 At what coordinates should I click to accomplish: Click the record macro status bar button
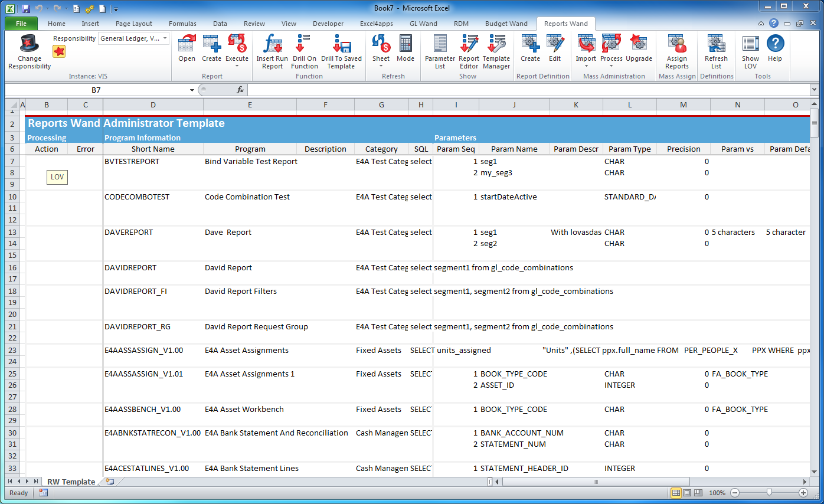coord(43,493)
